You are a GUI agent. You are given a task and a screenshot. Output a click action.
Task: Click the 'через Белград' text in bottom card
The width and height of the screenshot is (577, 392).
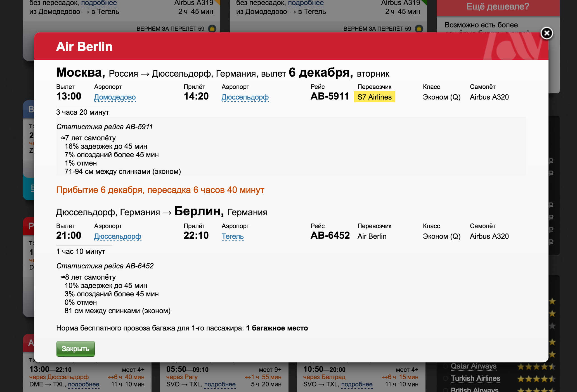coord(324,377)
